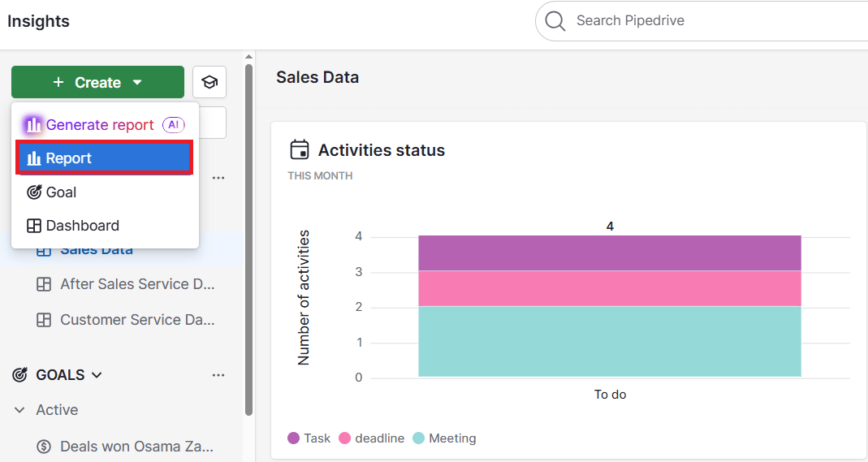868x462 pixels.
Task: Click the GOALS target icon
Action: pos(20,374)
